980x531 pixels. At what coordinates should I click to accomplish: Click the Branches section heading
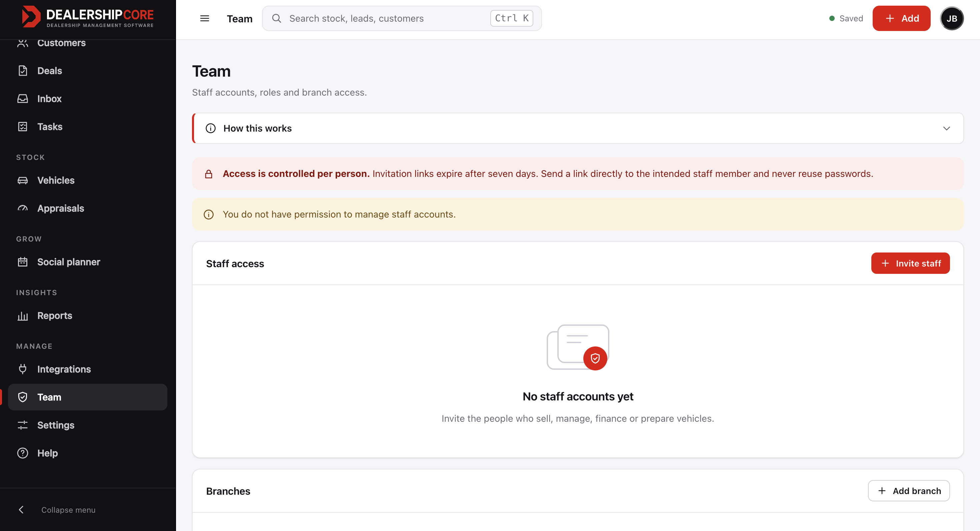pos(228,491)
